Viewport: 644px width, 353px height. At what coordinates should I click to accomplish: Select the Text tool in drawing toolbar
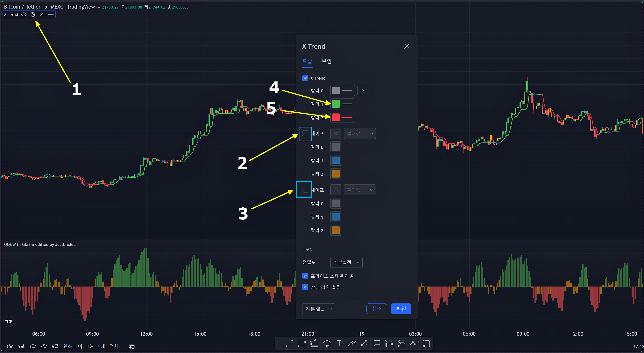(339, 343)
